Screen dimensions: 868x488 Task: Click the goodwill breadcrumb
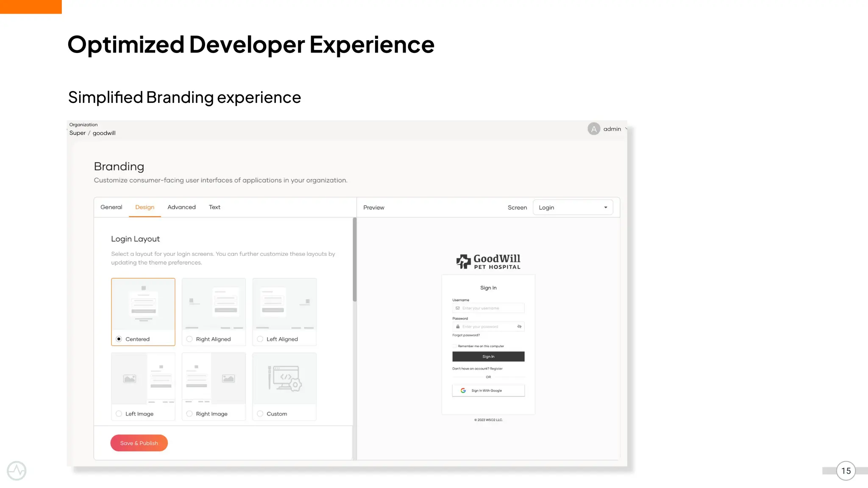tap(104, 133)
